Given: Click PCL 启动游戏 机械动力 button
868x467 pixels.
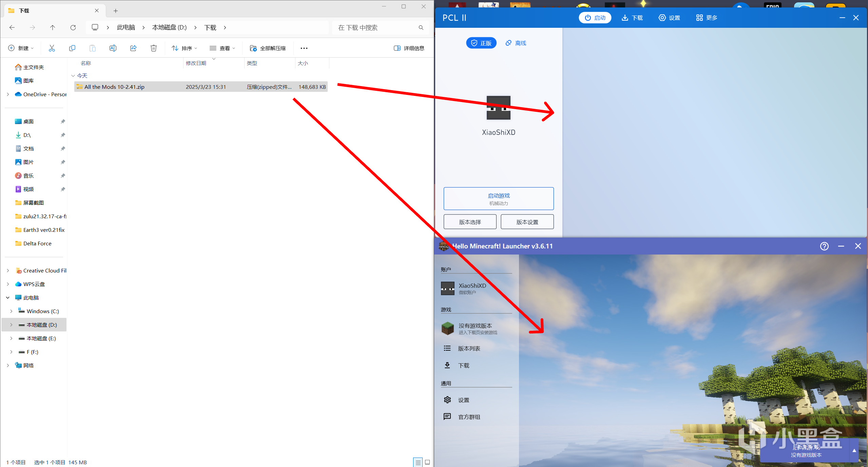Looking at the screenshot, I should point(499,199).
